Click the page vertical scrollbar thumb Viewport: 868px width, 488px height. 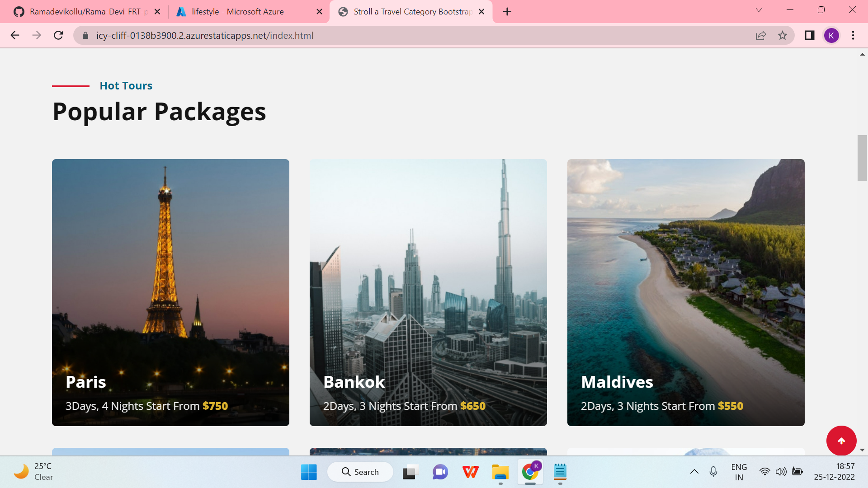(862, 158)
